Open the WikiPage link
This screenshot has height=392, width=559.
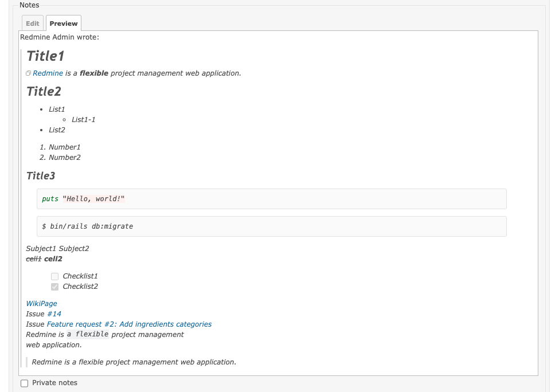pyautogui.click(x=41, y=303)
